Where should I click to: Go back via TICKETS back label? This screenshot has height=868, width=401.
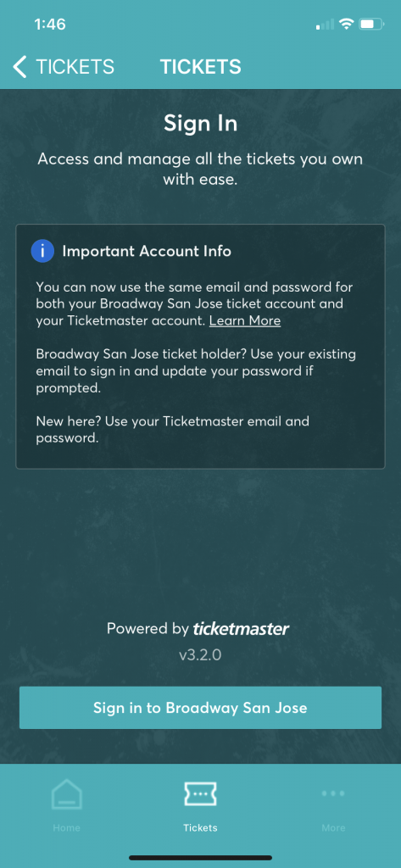[x=75, y=67]
